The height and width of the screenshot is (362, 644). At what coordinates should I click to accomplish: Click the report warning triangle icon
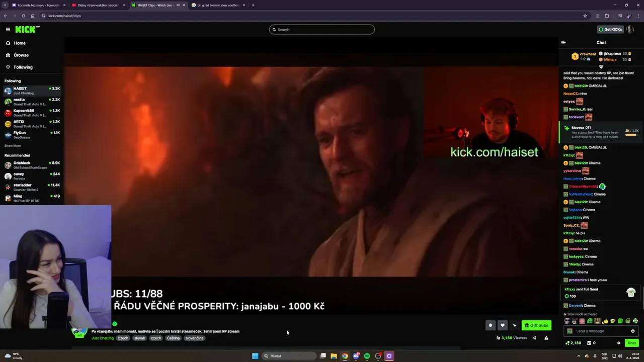[546, 338]
